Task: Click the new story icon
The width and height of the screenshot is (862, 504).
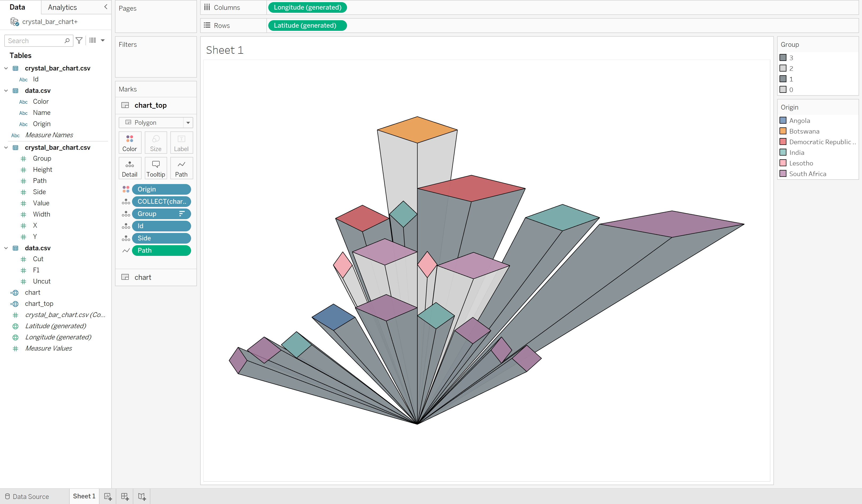Action: pos(142,497)
